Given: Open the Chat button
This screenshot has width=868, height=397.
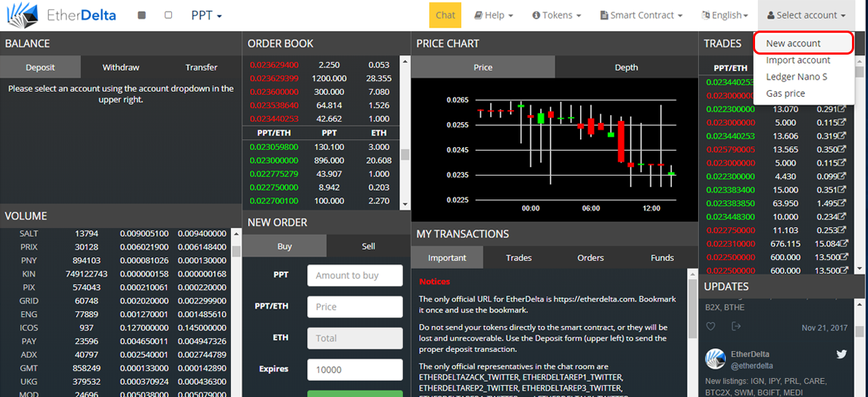Looking at the screenshot, I should click(445, 15).
